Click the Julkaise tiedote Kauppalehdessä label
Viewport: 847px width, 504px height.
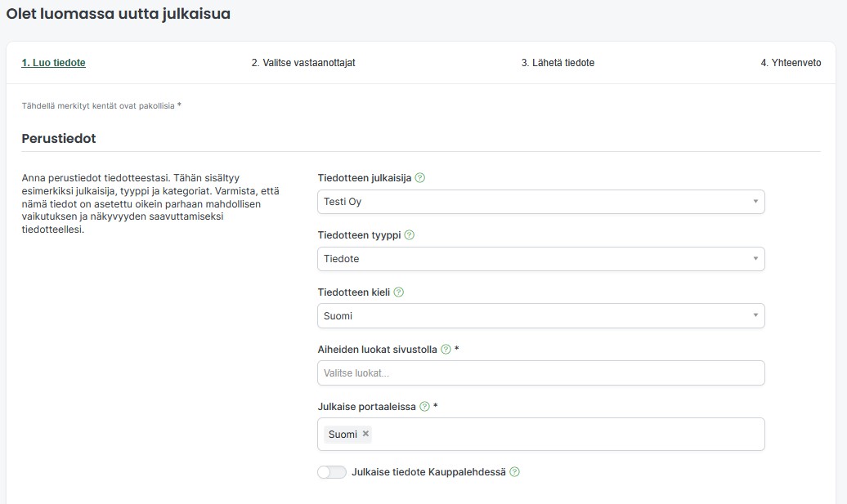(428, 472)
